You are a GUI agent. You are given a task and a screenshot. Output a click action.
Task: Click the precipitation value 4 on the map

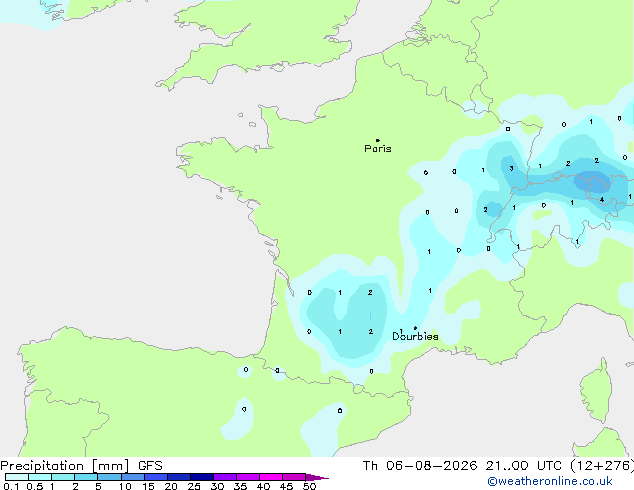[x=602, y=200]
